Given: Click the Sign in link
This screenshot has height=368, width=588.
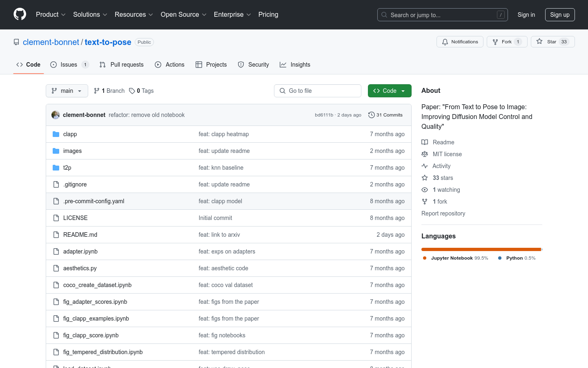Looking at the screenshot, I should (526, 15).
